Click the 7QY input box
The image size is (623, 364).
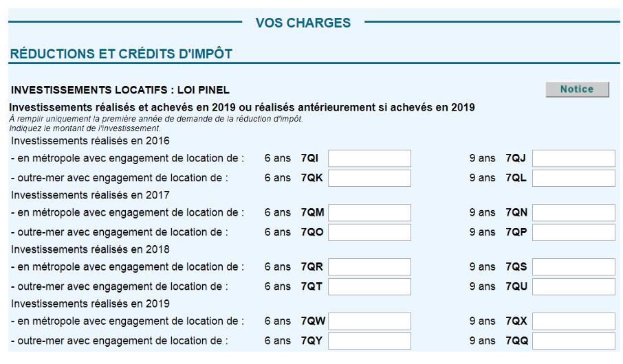point(369,341)
